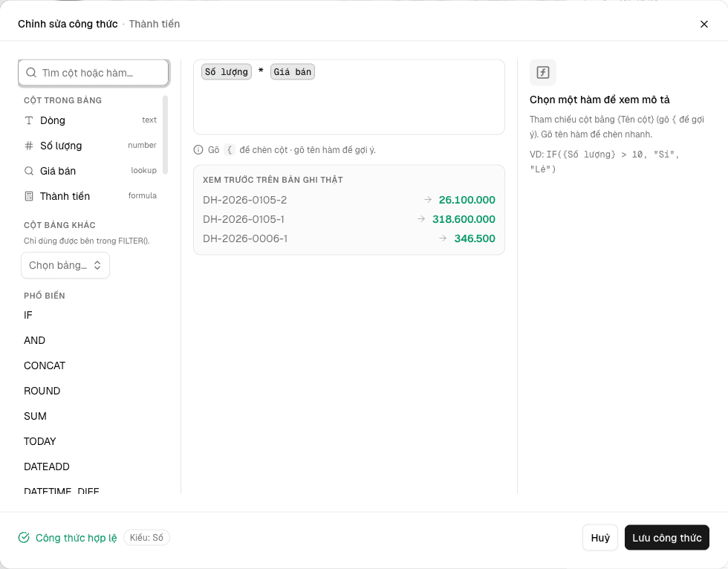Select the CONCAT function
The image size is (728, 569).
click(x=45, y=365)
